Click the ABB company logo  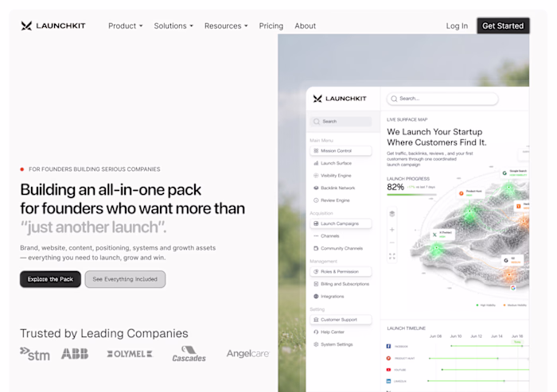pos(75,354)
